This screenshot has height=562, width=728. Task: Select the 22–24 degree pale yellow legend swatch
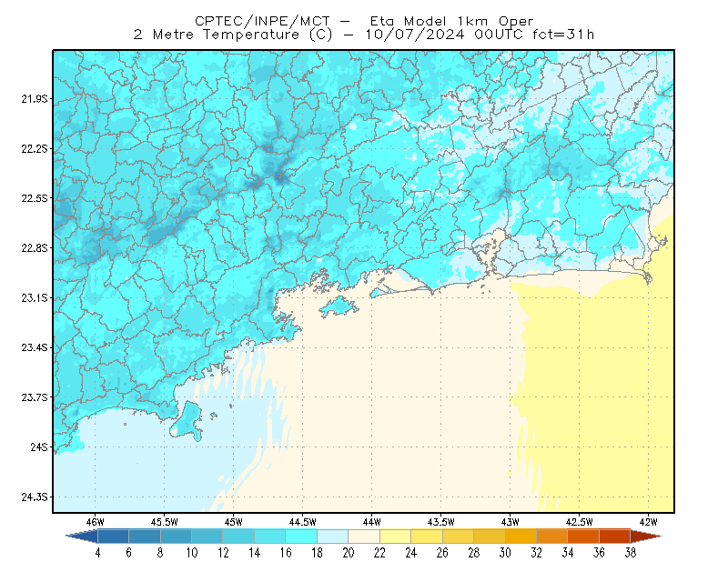[395, 537]
